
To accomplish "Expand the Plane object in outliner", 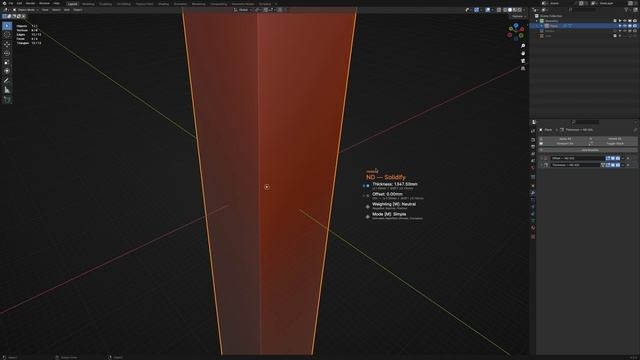I will coord(542,26).
